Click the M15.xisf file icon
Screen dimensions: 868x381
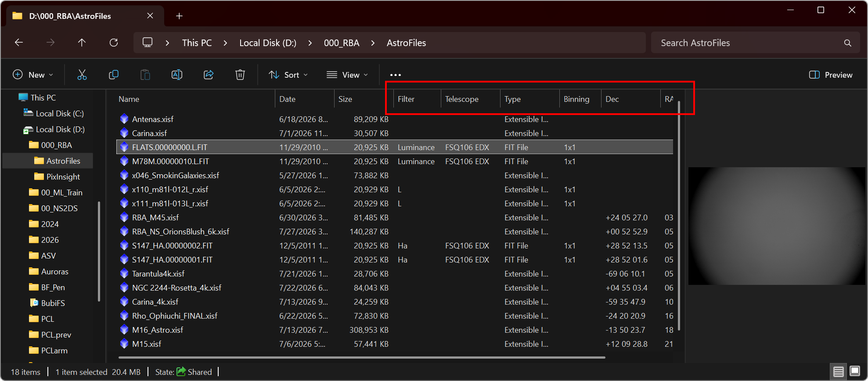pyautogui.click(x=124, y=344)
